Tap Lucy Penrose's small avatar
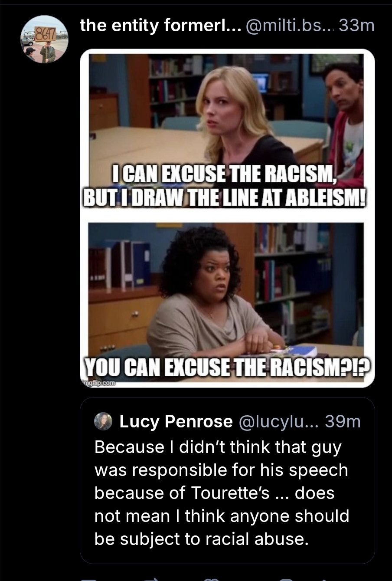392x581 pixels. (x=103, y=421)
